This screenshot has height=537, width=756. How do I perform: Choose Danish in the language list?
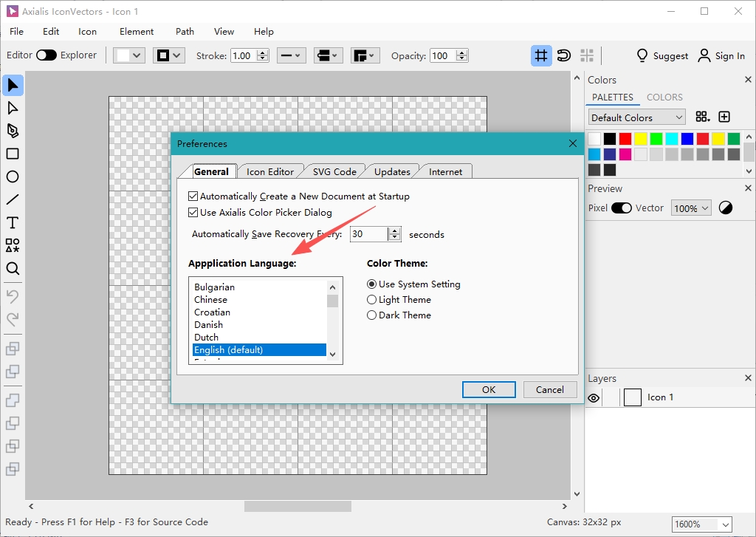[259, 325]
